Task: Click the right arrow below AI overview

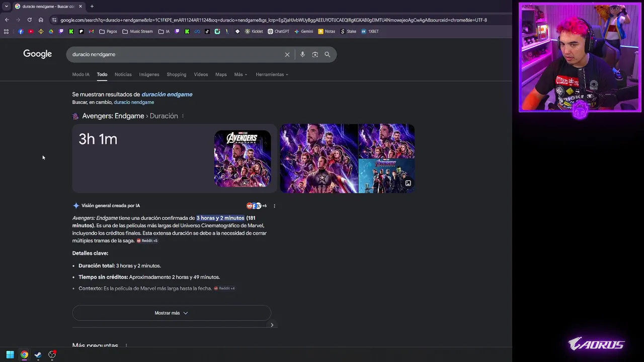Action: [272, 325]
